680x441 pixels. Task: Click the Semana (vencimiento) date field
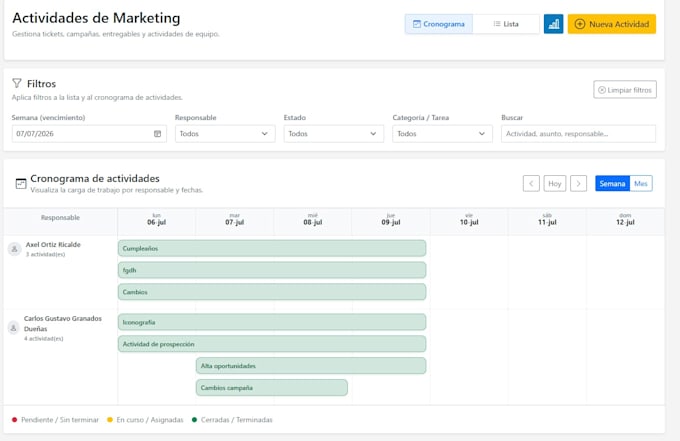click(x=89, y=134)
